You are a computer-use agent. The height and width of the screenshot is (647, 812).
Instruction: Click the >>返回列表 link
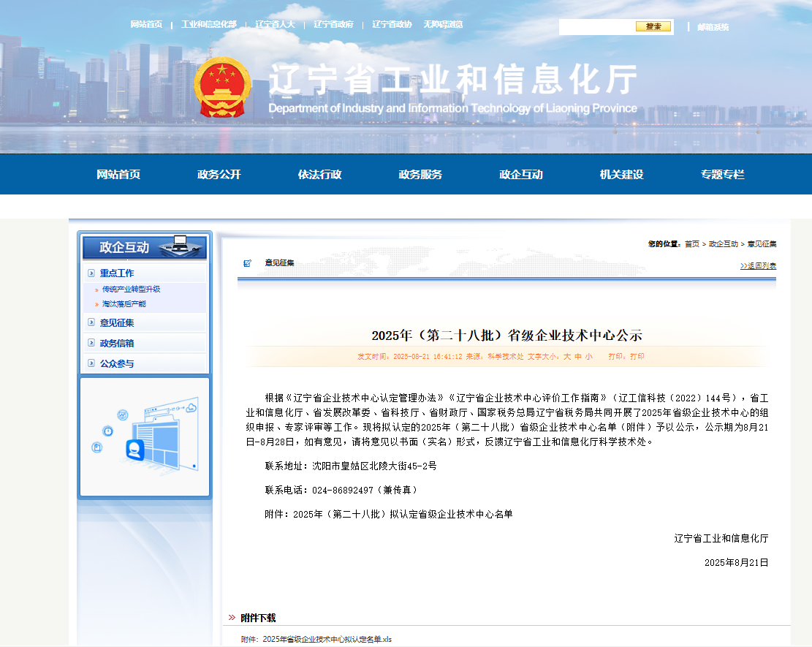tap(758, 265)
